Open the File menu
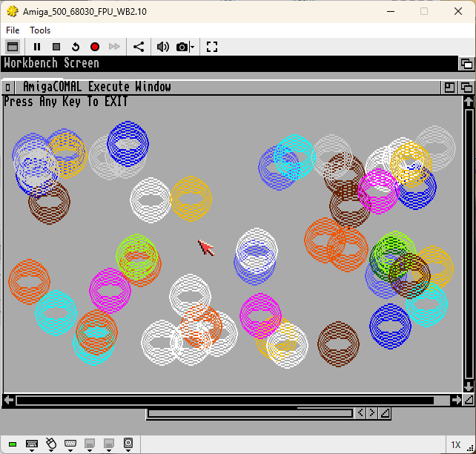Screen dimensions: 476x454 13,30
